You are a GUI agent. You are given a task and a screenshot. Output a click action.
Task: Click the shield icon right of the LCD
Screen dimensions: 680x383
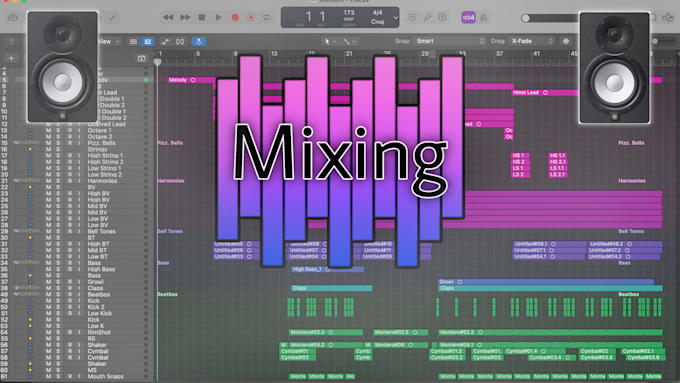[x=412, y=18]
